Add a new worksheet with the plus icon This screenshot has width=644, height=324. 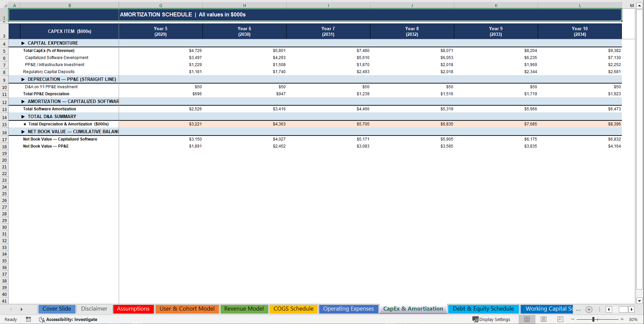point(589,309)
